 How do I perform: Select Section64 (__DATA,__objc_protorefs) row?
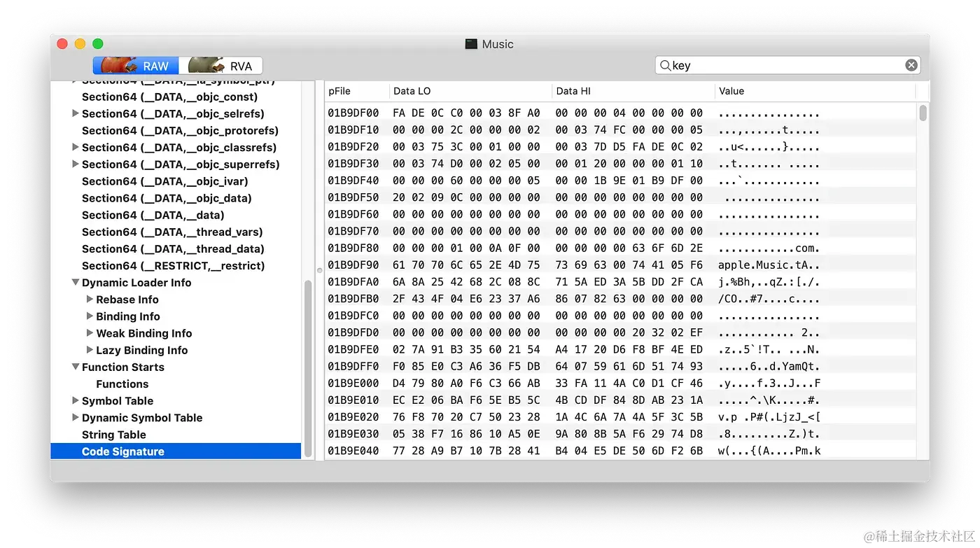coord(176,130)
